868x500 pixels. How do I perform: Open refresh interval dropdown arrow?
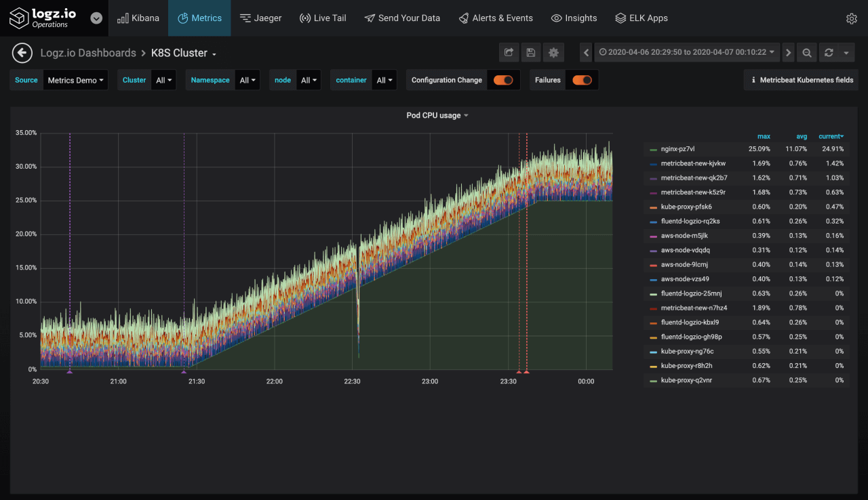pyautogui.click(x=846, y=53)
